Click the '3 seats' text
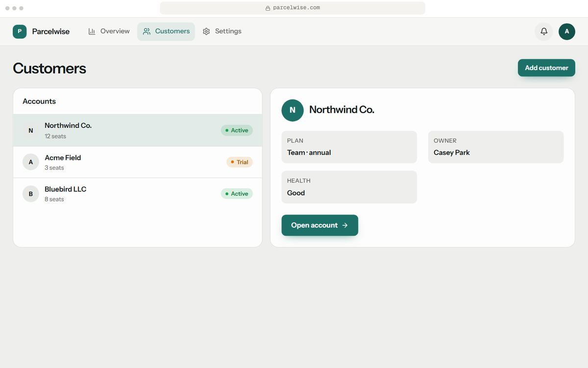This screenshot has width=588, height=368. point(54,168)
